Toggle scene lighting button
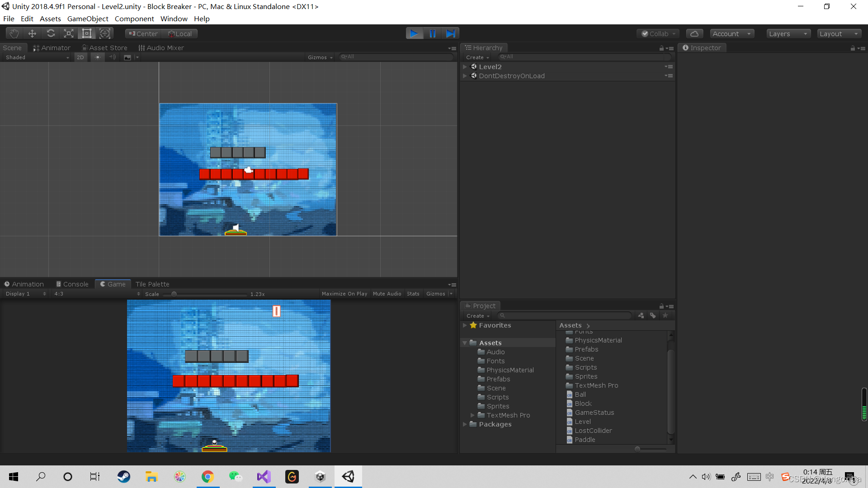 click(x=98, y=57)
